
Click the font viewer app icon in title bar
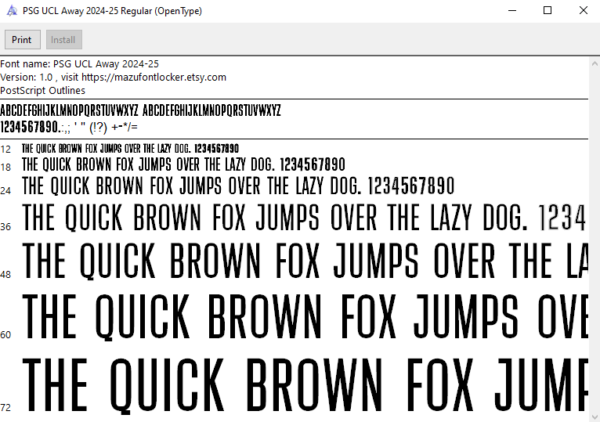pos(12,11)
